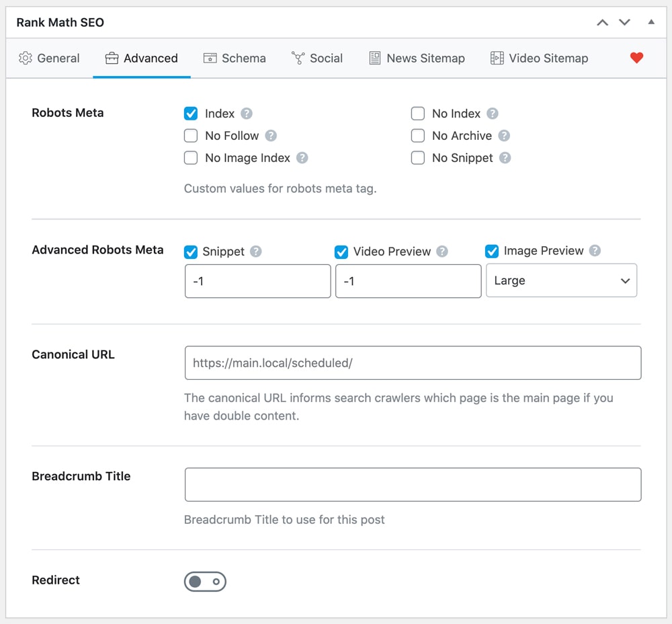Click the red heart icon
The width and height of the screenshot is (672, 624).
click(x=636, y=58)
